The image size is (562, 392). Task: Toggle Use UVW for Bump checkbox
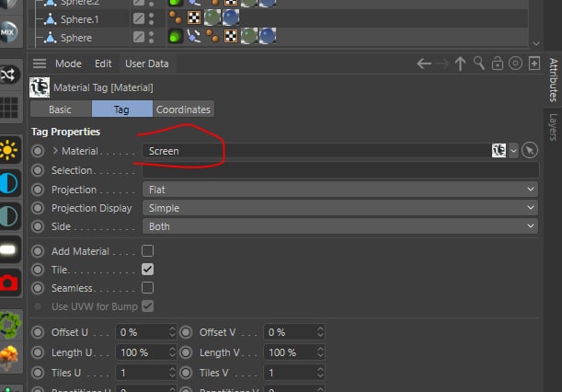point(147,306)
